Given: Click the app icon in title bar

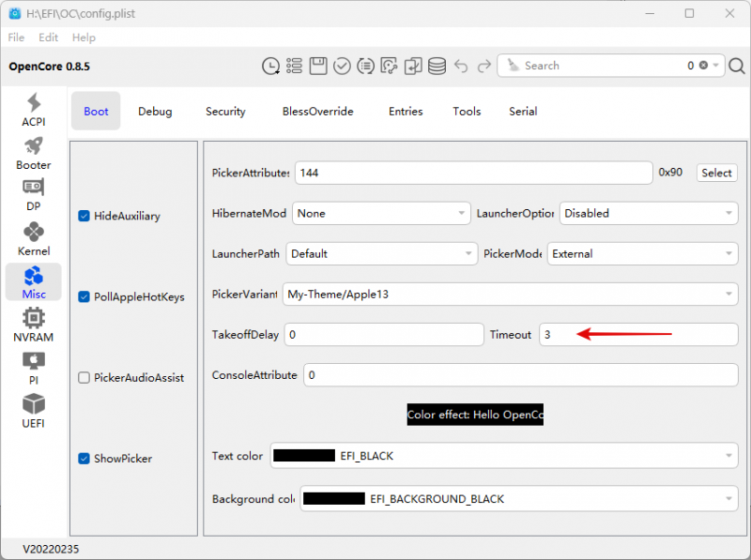Looking at the screenshot, I should [15, 13].
